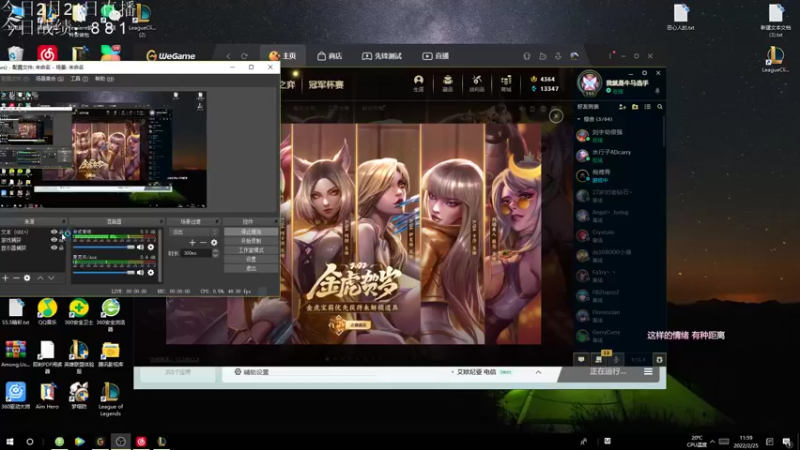
Task: Open Windows Start menu
Action: pos(9,442)
